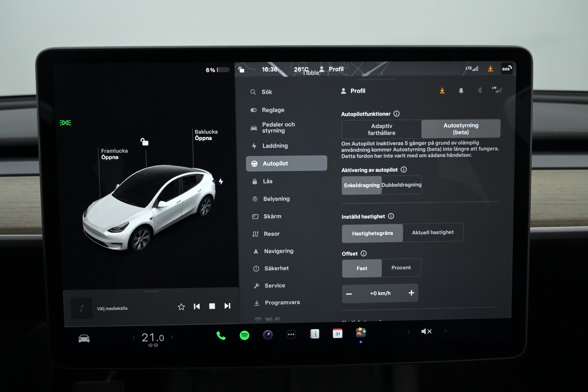Image resolution: width=588 pixels, height=392 pixels.
Task: Open the Profil in the top status bar
Action: (x=331, y=69)
